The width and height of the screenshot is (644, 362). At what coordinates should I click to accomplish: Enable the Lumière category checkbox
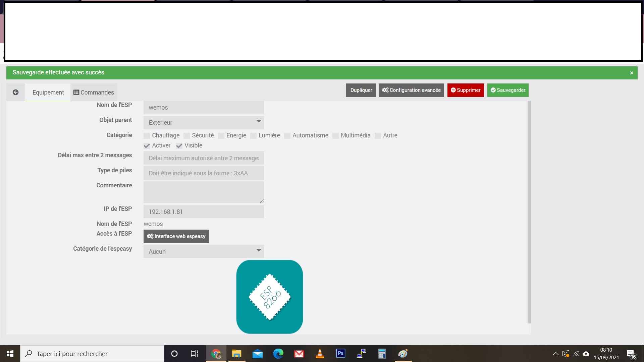coord(253,136)
